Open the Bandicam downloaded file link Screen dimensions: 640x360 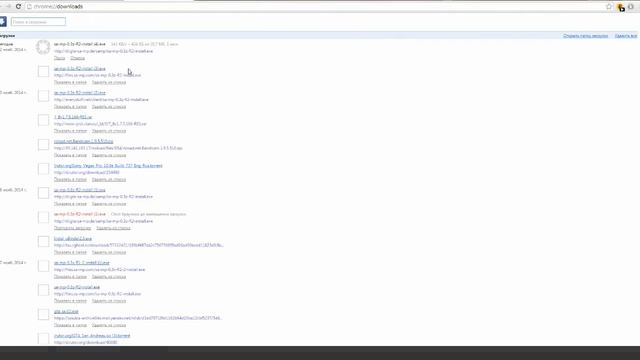pos(84,141)
